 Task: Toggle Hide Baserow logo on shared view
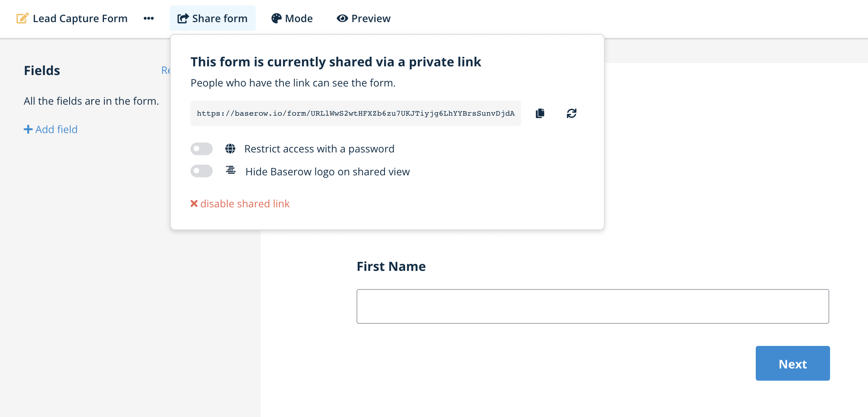pyautogui.click(x=202, y=171)
